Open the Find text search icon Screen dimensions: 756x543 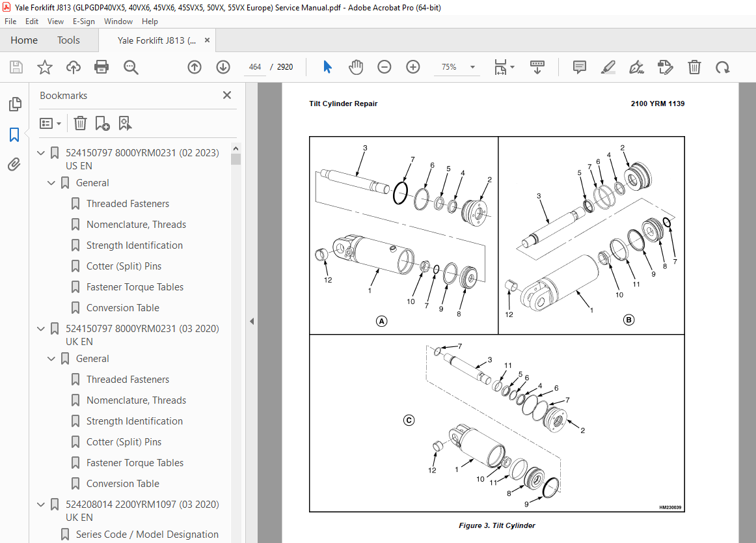click(131, 67)
